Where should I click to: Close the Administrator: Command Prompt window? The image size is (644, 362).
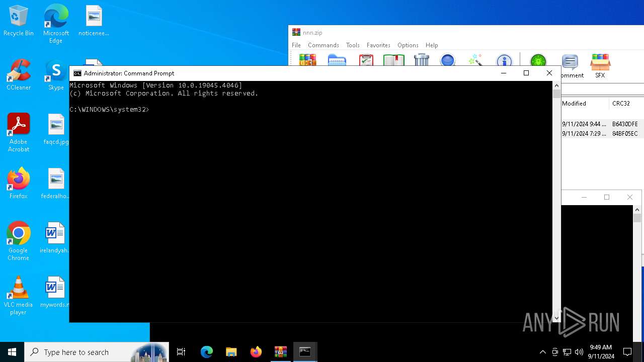pos(549,73)
